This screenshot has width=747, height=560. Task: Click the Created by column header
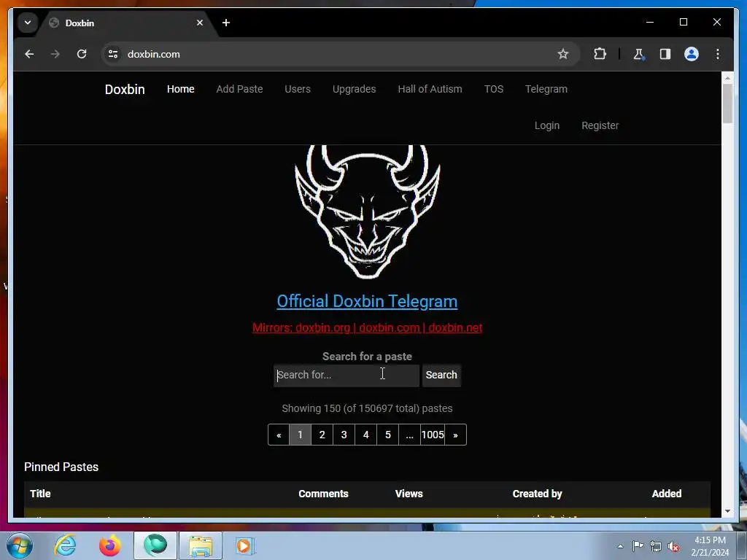coord(538,494)
